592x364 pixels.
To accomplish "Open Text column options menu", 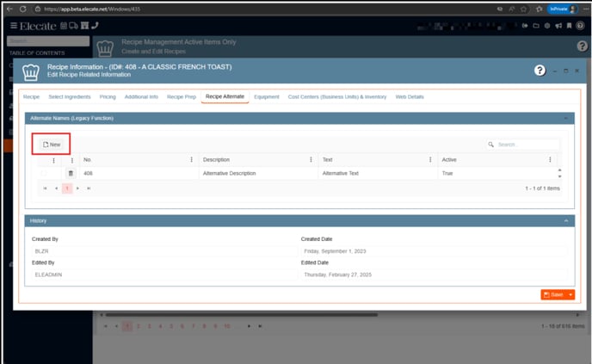I will 429,159.
